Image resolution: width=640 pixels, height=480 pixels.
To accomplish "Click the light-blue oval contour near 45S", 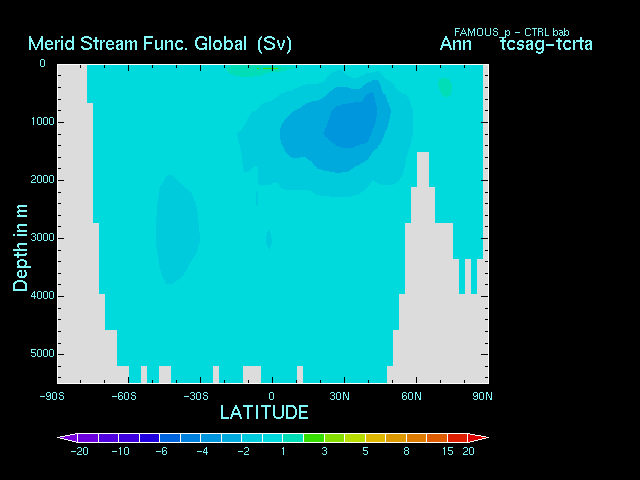I will point(177,229).
